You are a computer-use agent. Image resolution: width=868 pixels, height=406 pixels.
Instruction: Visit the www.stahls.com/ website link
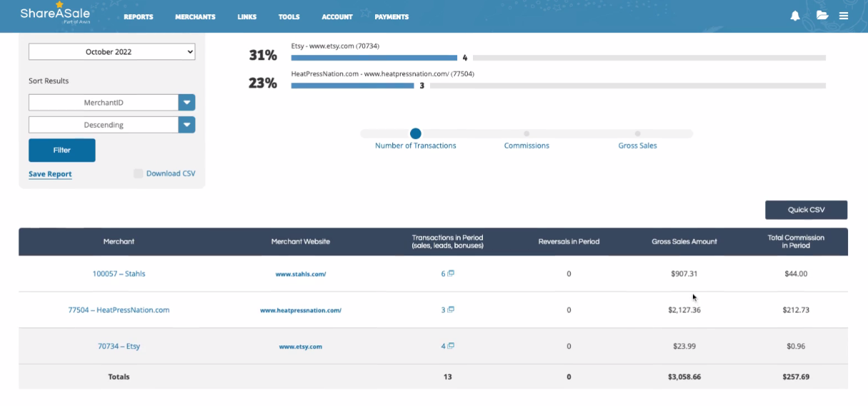(301, 274)
